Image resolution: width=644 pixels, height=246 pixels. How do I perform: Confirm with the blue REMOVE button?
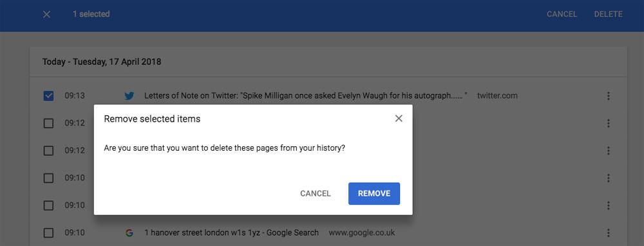(374, 193)
